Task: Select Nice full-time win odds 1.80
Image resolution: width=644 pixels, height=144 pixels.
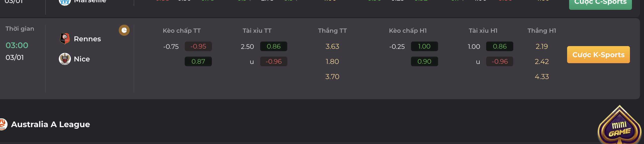Action: [x=332, y=61]
